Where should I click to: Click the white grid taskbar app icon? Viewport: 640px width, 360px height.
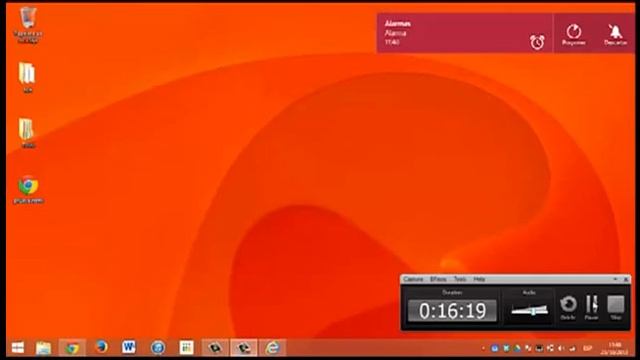tap(186, 348)
